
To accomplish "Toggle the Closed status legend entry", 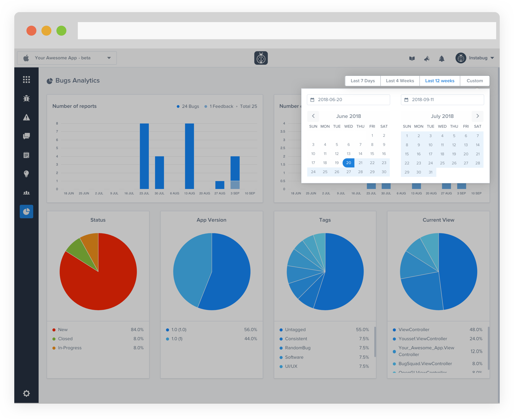I will coord(98,339).
